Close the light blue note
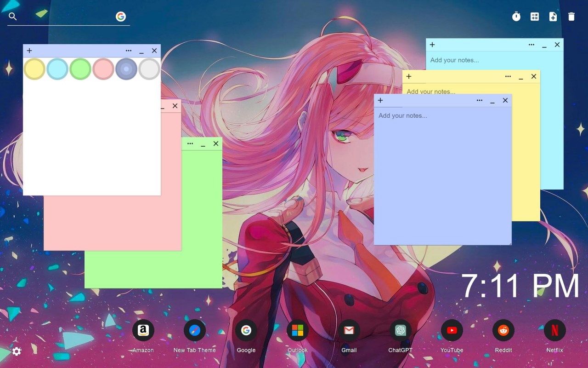The height and width of the screenshot is (368, 588). [x=557, y=45]
